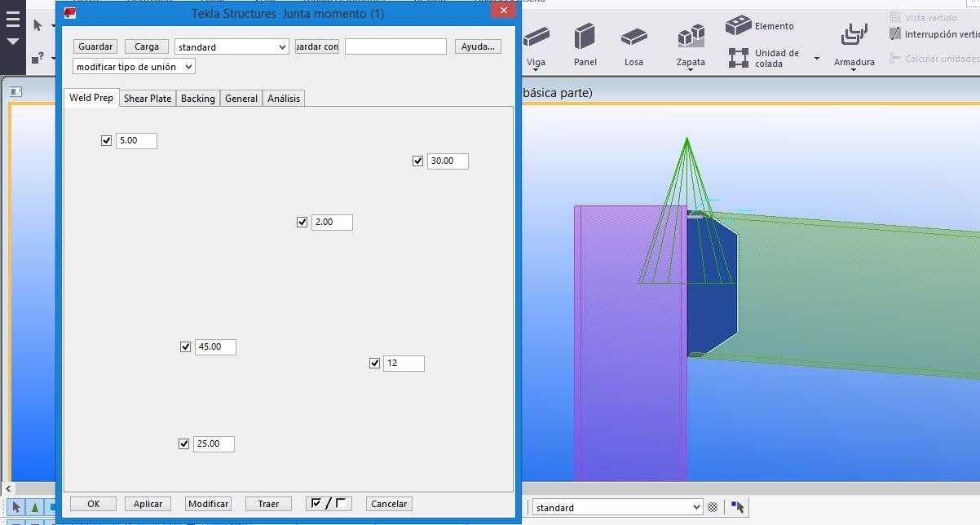This screenshot has width=980, height=525.
Task: Select the Viga beam tool
Action: pyautogui.click(x=536, y=39)
